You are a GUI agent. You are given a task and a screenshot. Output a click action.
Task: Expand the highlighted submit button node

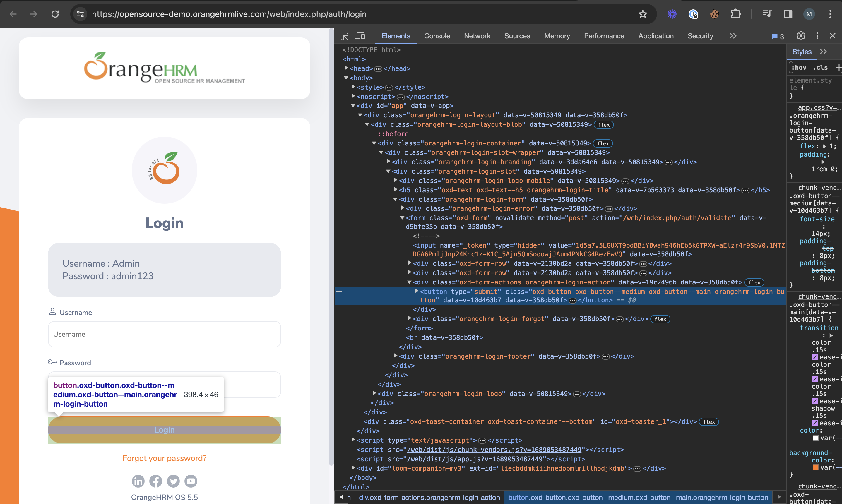pyautogui.click(x=416, y=291)
